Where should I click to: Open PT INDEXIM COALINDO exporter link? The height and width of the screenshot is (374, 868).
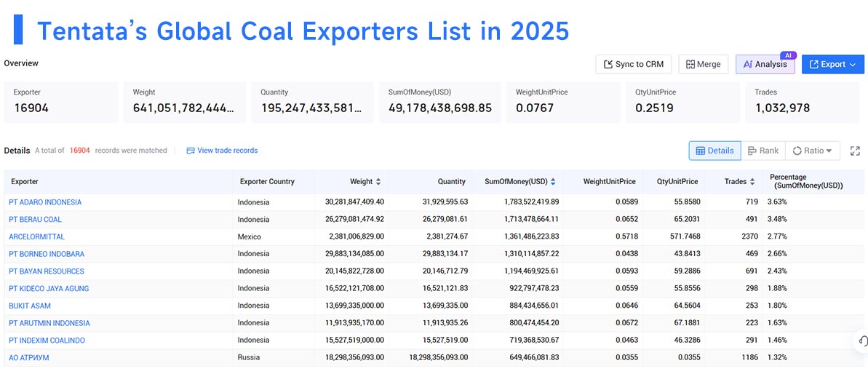[47, 341]
